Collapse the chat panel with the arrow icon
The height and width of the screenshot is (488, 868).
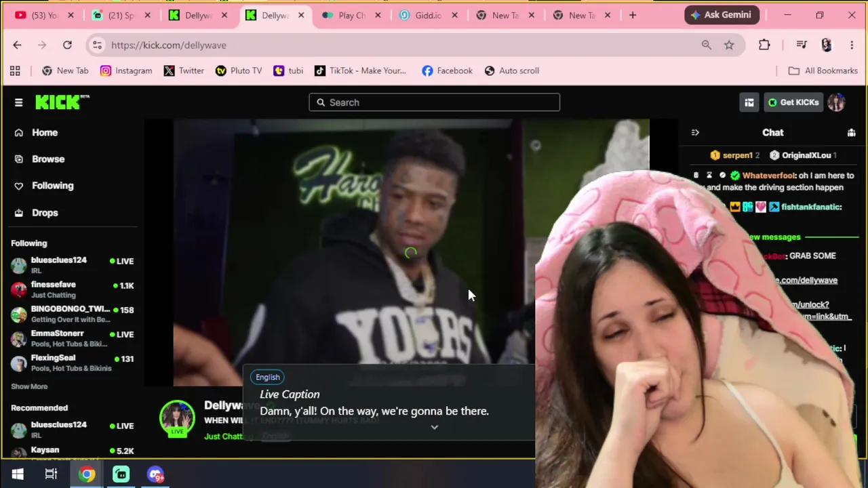[695, 133]
